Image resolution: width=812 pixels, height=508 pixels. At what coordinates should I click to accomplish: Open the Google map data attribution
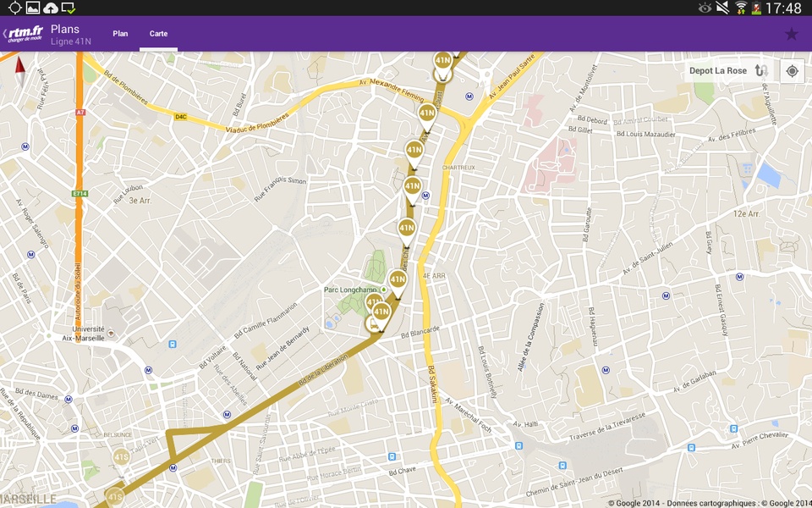coord(710,503)
